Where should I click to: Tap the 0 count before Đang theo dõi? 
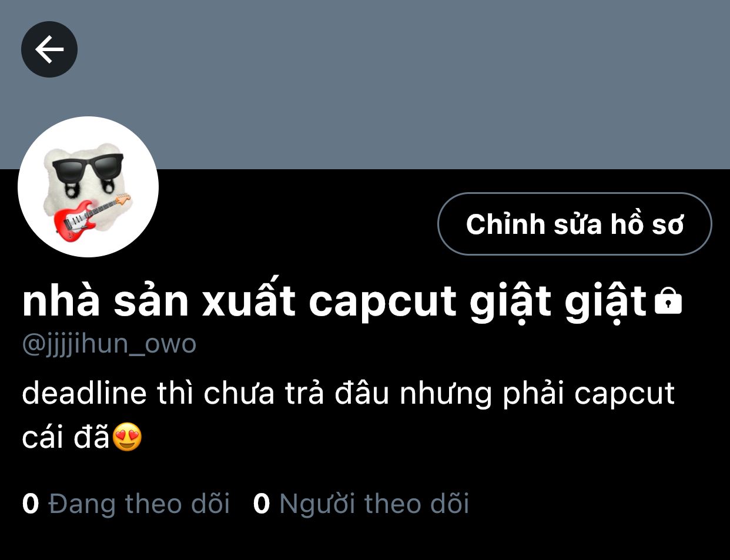(x=31, y=504)
